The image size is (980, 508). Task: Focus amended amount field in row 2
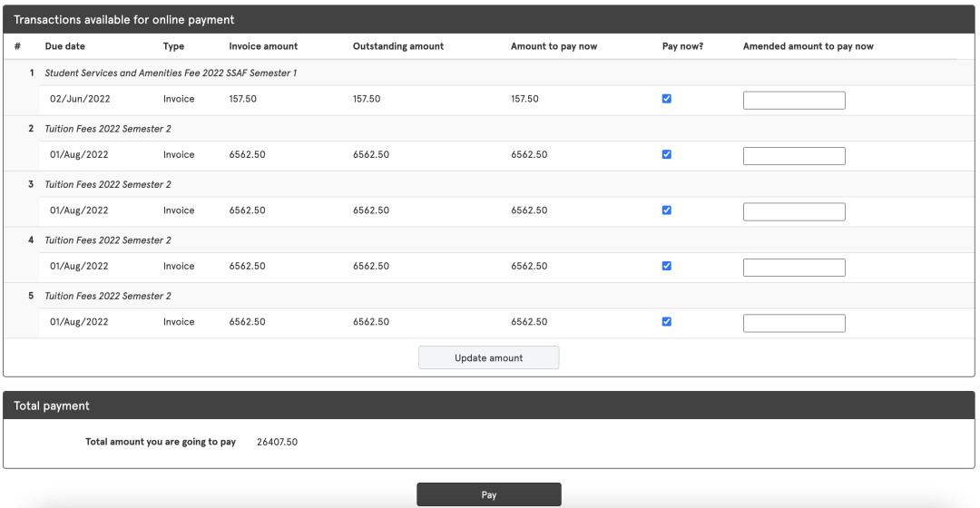tap(794, 156)
